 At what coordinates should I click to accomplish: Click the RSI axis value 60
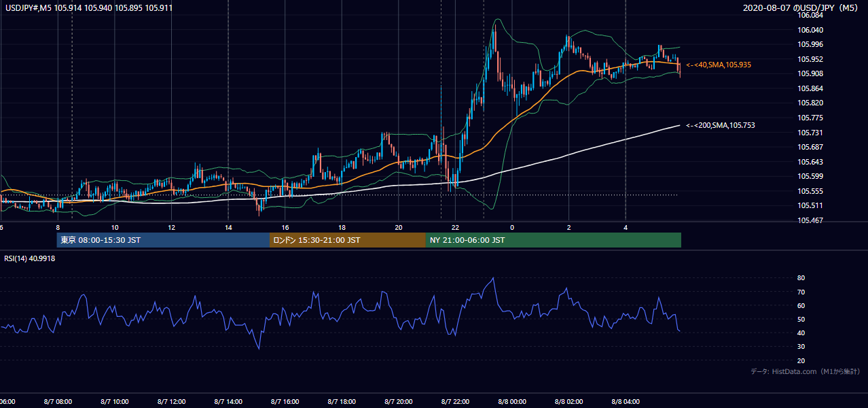(801, 305)
